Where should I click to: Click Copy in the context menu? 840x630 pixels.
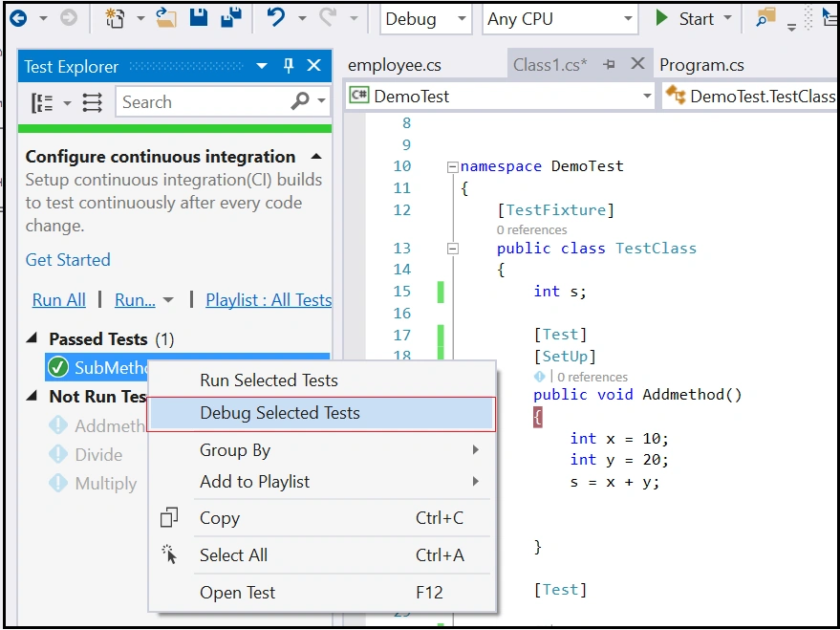coord(321,518)
